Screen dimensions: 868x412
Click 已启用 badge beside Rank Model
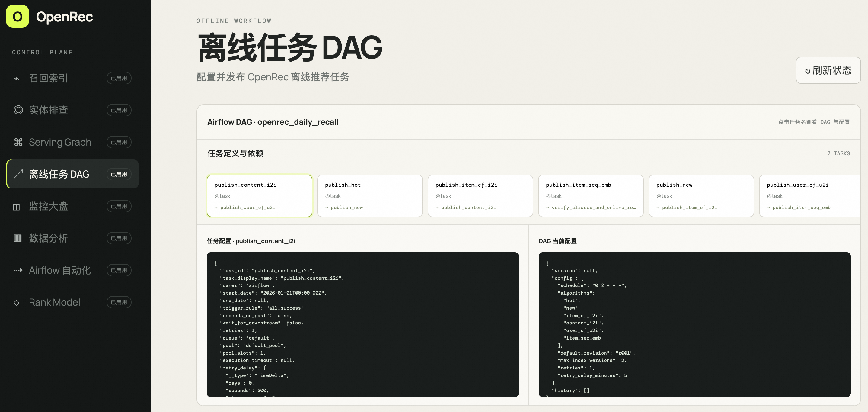[x=119, y=302]
